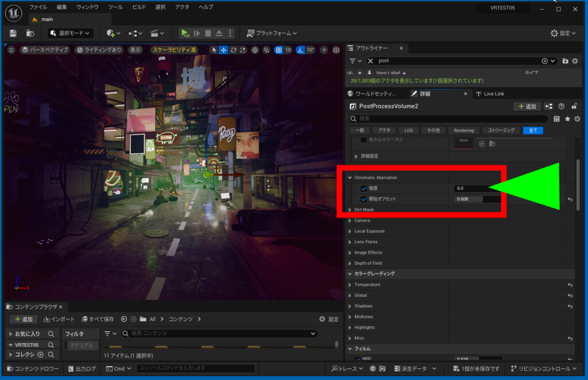
Task: Select the Rendering filter button
Action: (463, 130)
